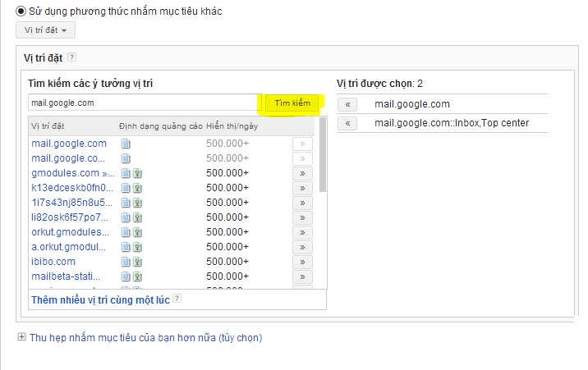Image resolution: width=588 pixels, height=370 pixels.
Task: Click the text ad format icon in the a.orkut.gmodul row
Action: click(126, 247)
